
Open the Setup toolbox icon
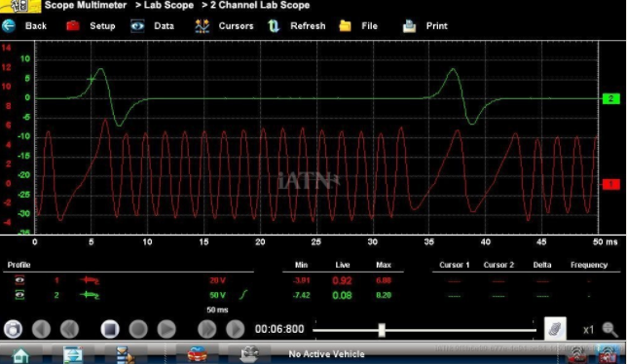click(72, 26)
